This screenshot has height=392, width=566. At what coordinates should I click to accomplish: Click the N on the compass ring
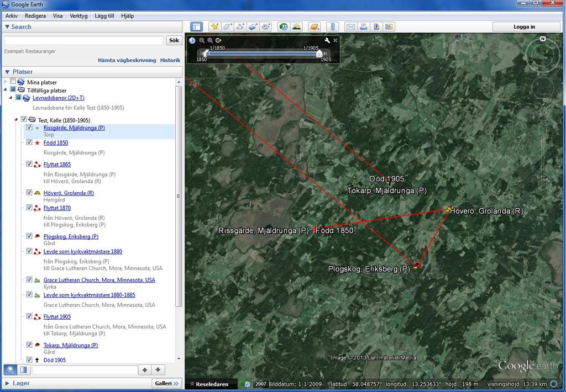(x=543, y=39)
